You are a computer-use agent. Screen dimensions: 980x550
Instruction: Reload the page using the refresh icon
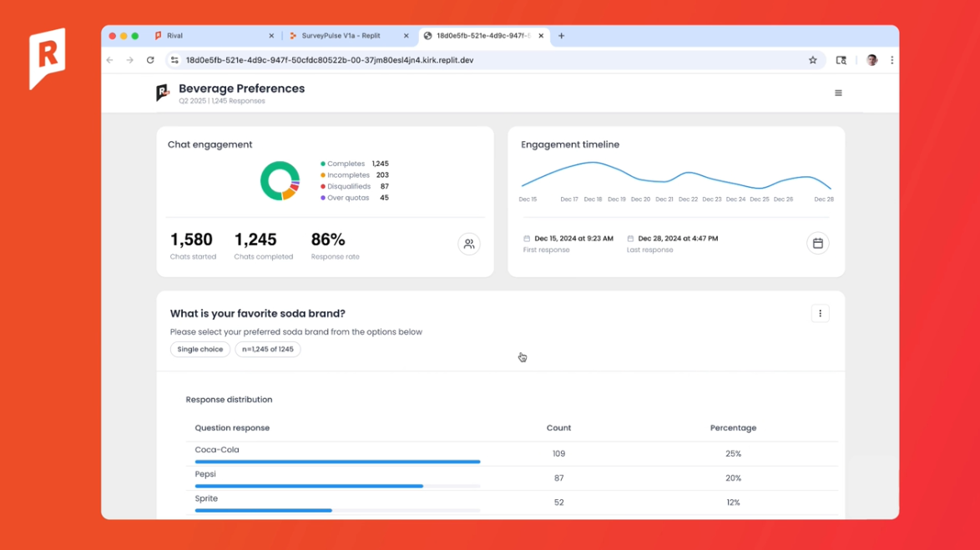coord(150,60)
